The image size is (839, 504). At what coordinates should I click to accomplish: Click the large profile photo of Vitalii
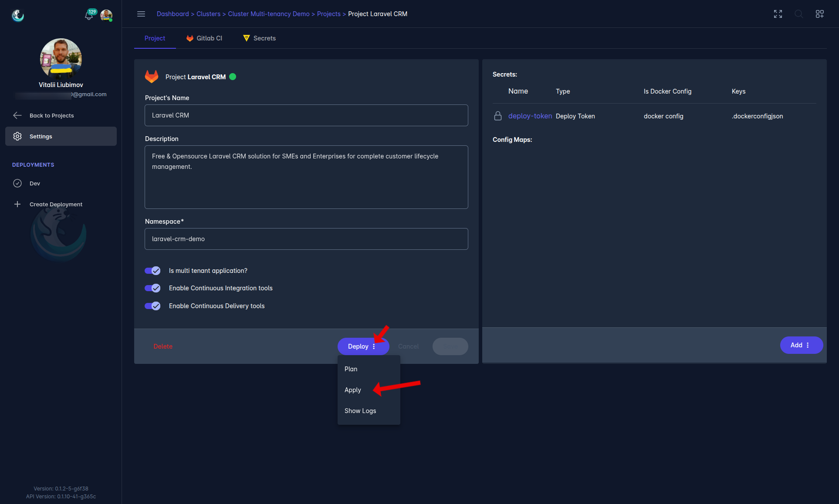(61, 59)
